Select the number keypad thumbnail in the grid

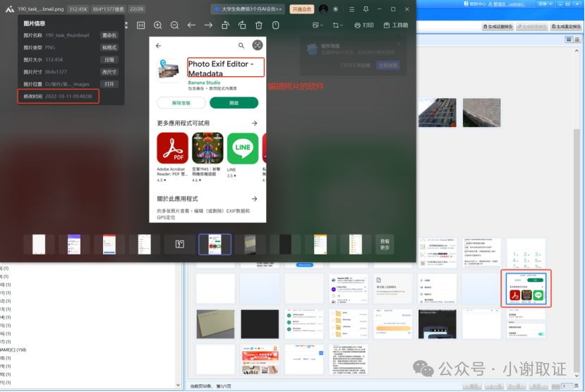(526, 253)
